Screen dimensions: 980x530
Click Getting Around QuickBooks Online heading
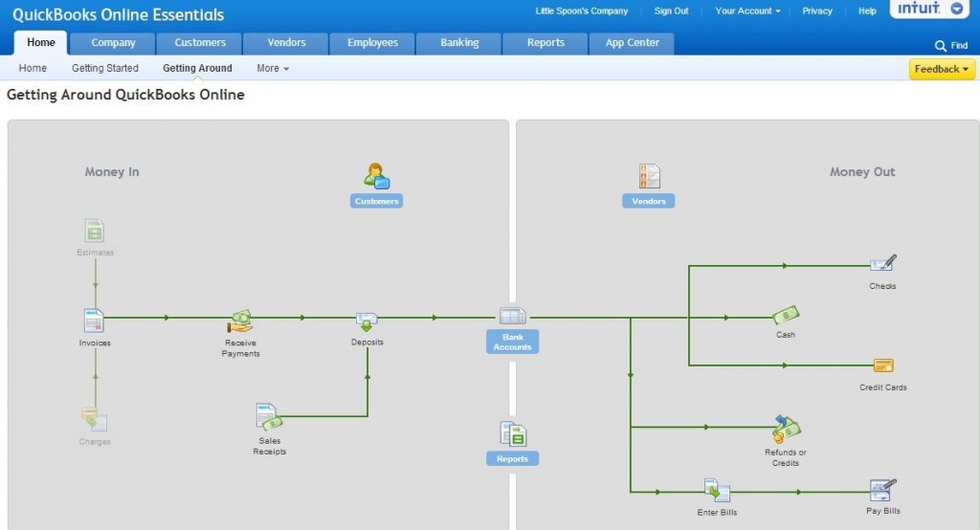tap(125, 95)
